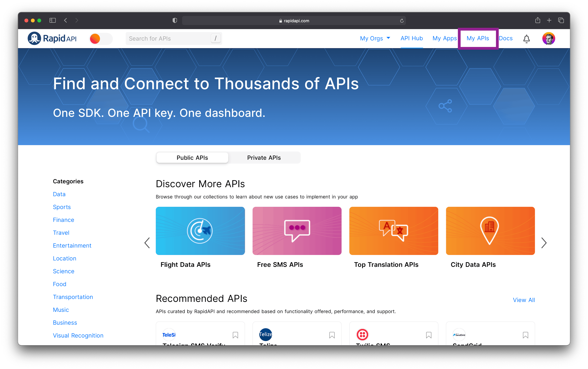Open notifications bell
This screenshot has width=588, height=369.
pyautogui.click(x=526, y=39)
